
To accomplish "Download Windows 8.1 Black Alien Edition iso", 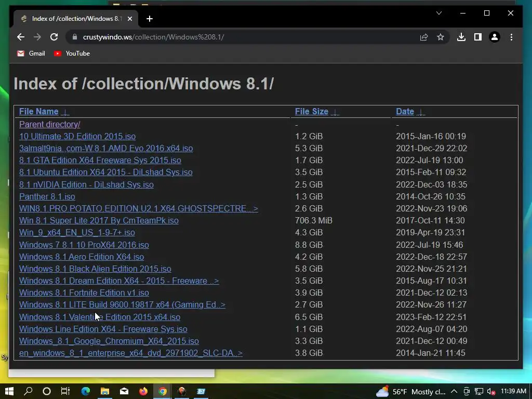I will [x=95, y=269].
